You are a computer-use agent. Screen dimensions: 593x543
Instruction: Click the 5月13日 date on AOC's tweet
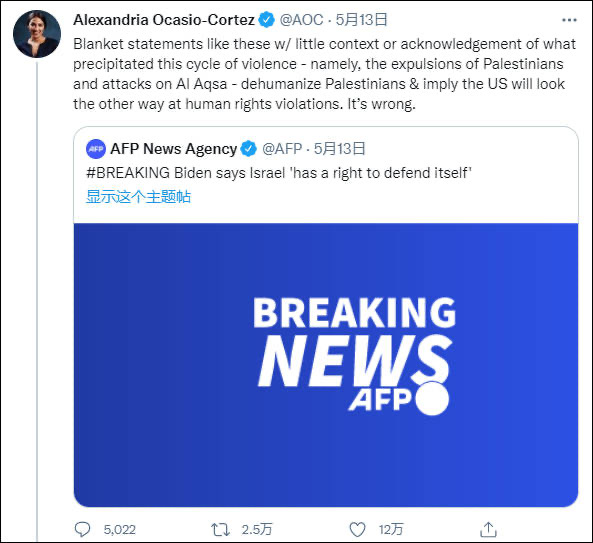click(x=362, y=20)
